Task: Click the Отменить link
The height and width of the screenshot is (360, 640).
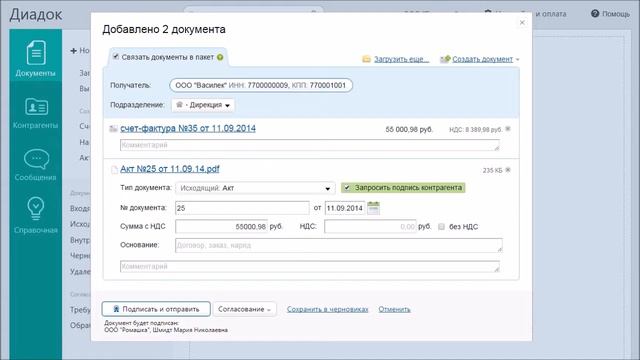Action: [x=394, y=309]
